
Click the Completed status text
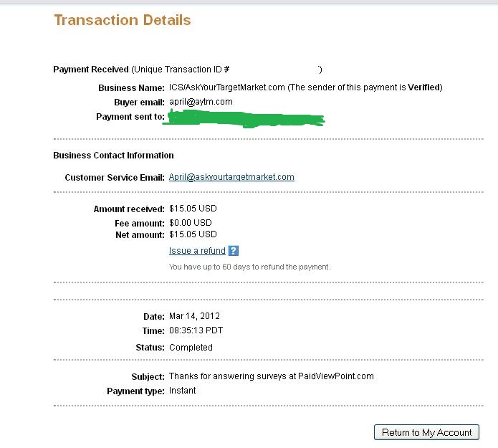(x=191, y=348)
